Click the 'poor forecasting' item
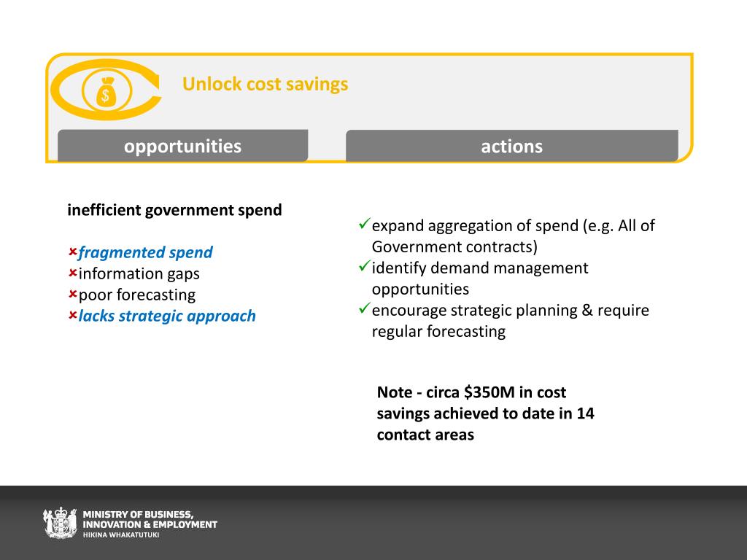Viewport: 747px width, 560px height. pyautogui.click(x=137, y=295)
